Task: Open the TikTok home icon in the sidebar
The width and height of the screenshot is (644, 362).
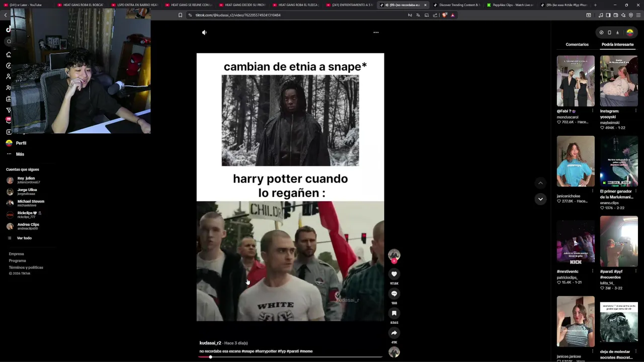Action: click(x=9, y=54)
